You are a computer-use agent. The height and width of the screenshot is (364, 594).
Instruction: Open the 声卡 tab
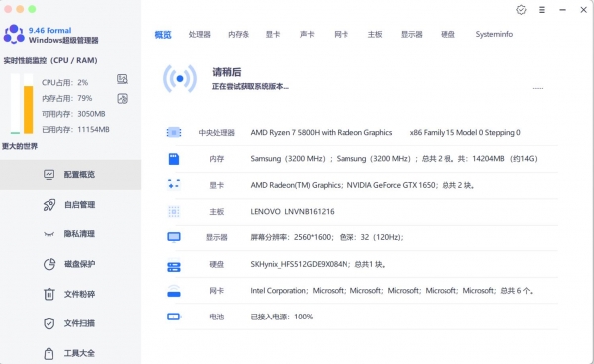tap(307, 34)
